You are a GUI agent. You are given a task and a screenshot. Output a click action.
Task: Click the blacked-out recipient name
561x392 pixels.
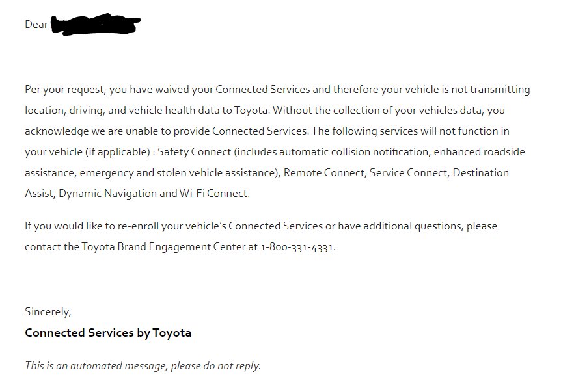pyautogui.click(x=96, y=24)
